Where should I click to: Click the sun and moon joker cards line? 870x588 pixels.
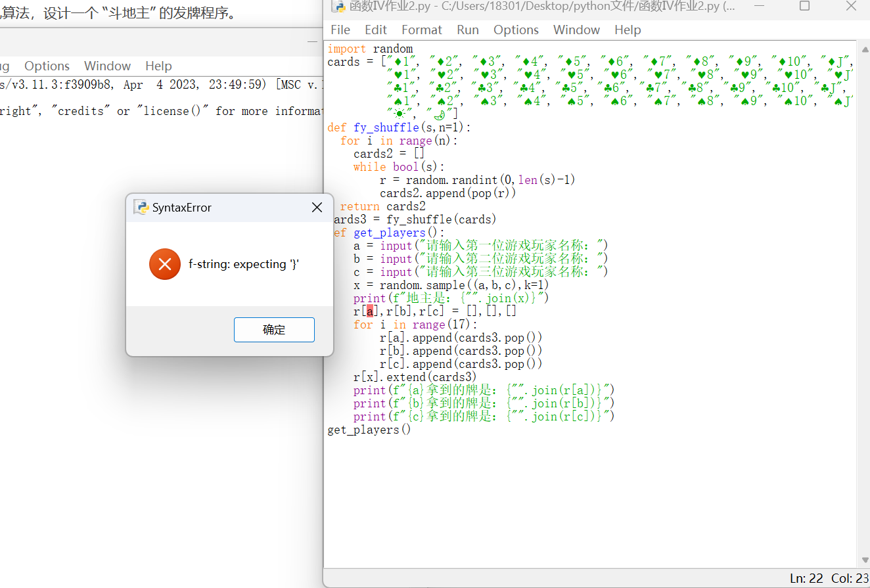[x=423, y=114]
